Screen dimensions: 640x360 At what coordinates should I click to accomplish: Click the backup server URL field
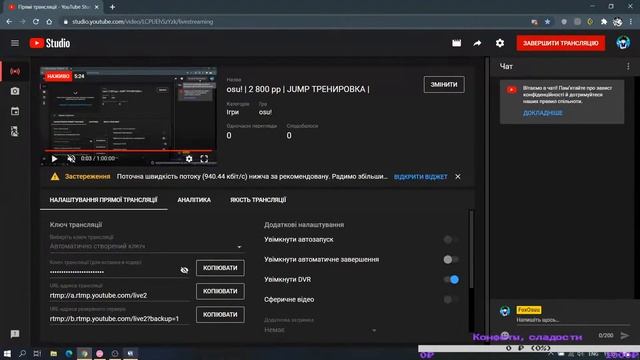click(120, 319)
